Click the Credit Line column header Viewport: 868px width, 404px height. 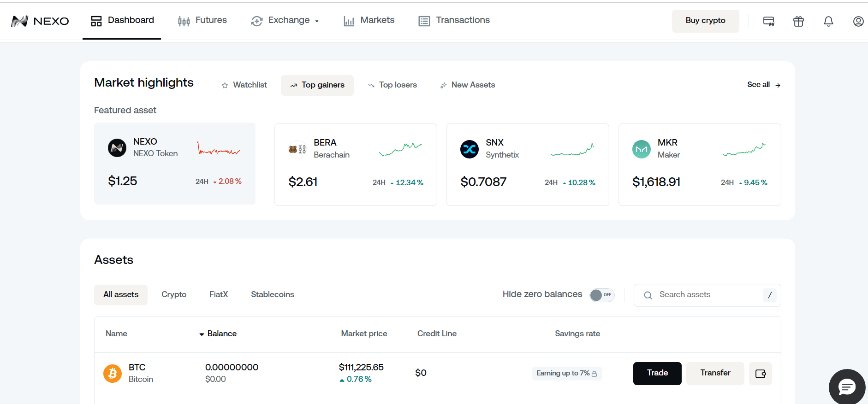437,334
